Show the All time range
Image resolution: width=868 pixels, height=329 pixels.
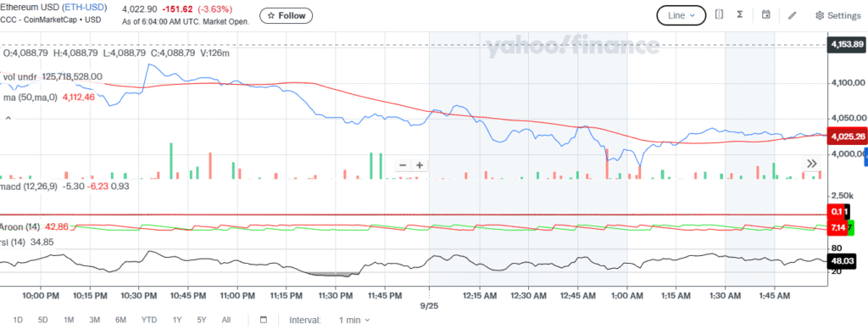coord(225,320)
